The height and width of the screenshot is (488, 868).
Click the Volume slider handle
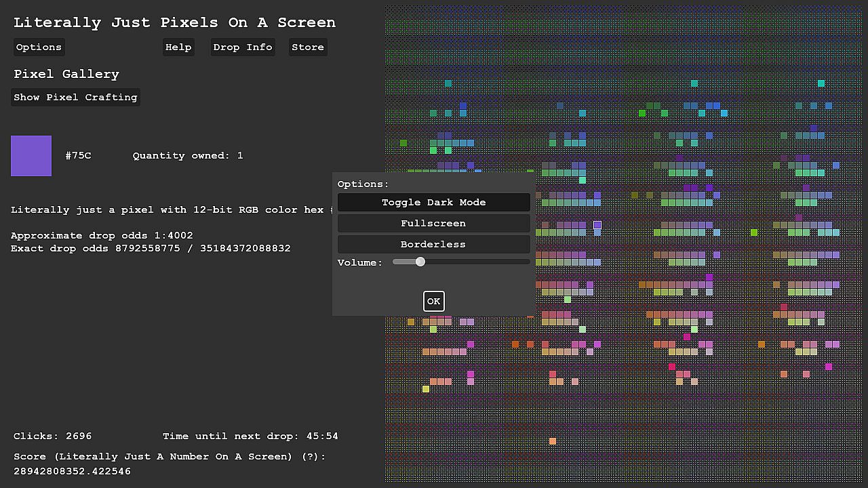tap(420, 262)
